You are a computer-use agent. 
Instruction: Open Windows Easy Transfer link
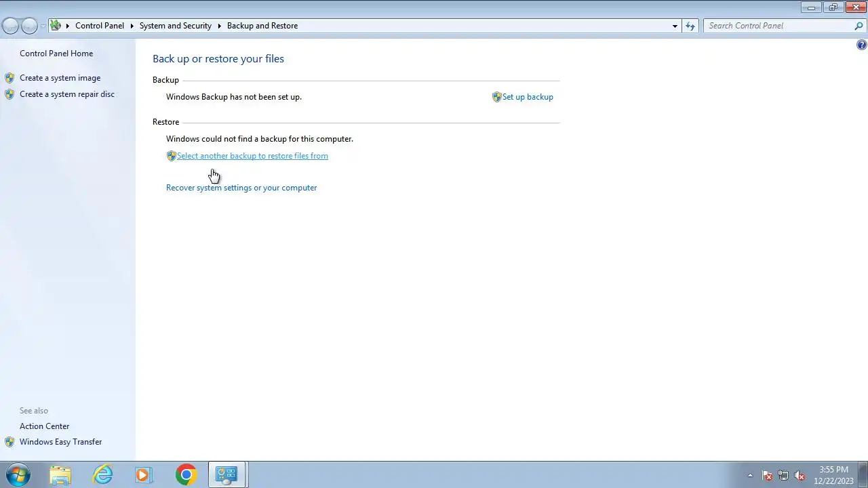(60, 442)
